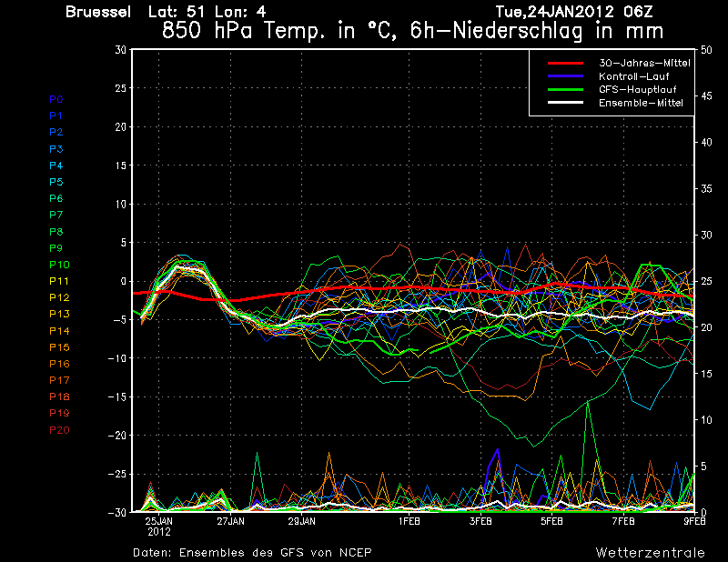Click the P18 ensemble label
This screenshot has width=728, height=562.
pyautogui.click(x=59, y=396)
